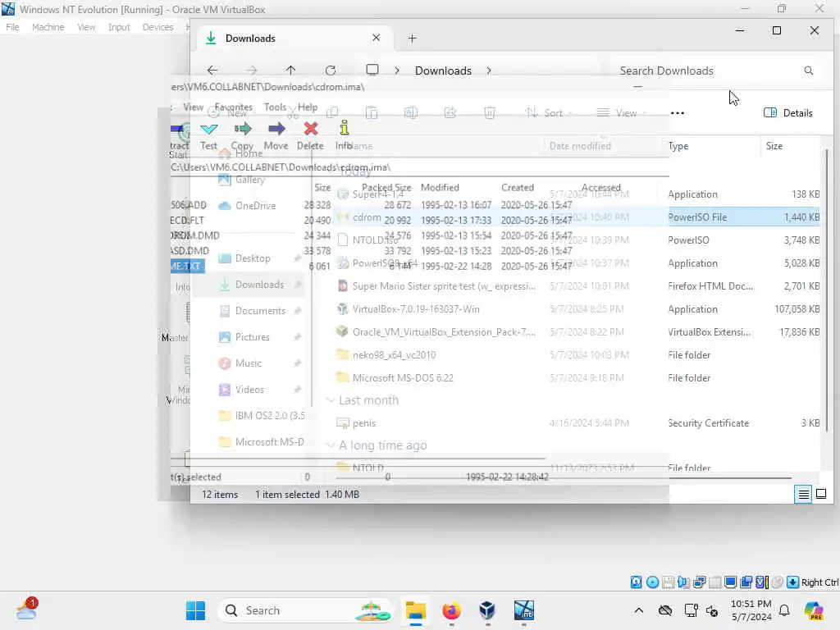Select the NTOLD.iso file
Viewport: 840px width, 630px height.
(x=375, y=240)
